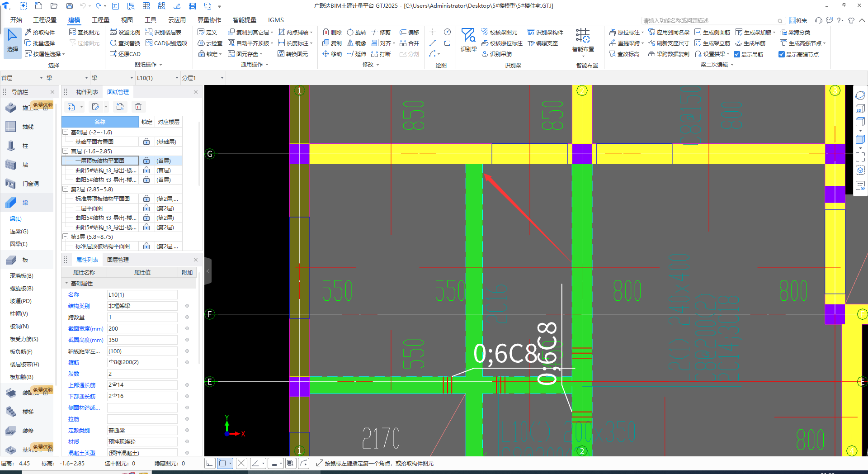Image resolution: width=868 pixels, height=474 pixels.
Task: Select 移动 move tool
Action: (332, 54)
